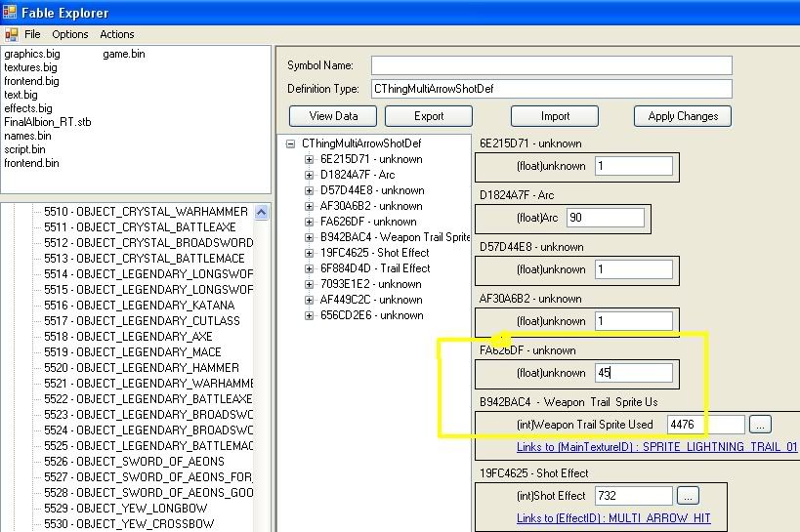The width and height of the screenshot is (800, 532).
Task: Expand the 19FC4625 - Shot Effect node
Action: (x=309, y=253)
